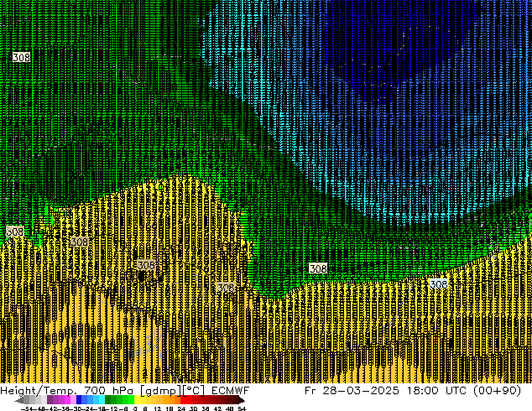
Task: Click the Fr 28-03-2025 forecast date
Action: click(x=352, y=391)
